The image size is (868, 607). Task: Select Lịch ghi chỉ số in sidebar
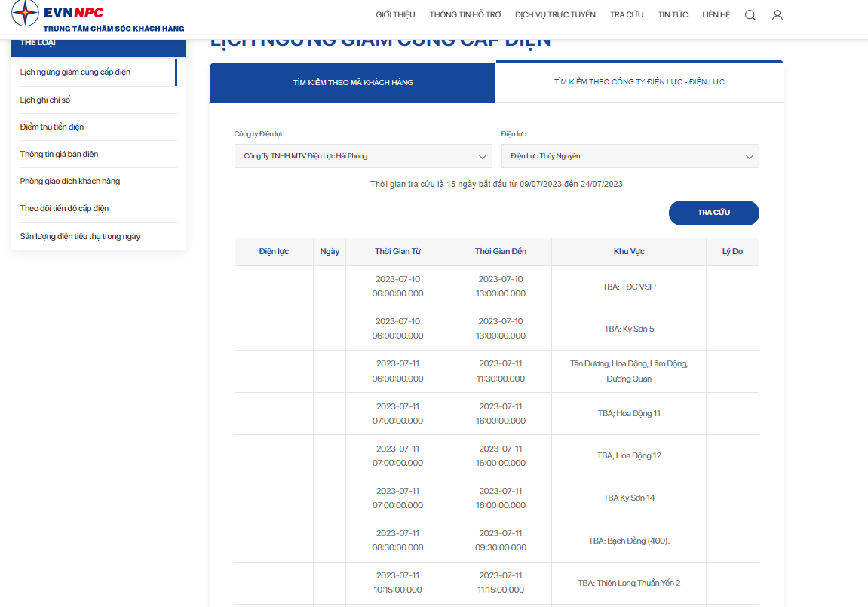[44, 100]
